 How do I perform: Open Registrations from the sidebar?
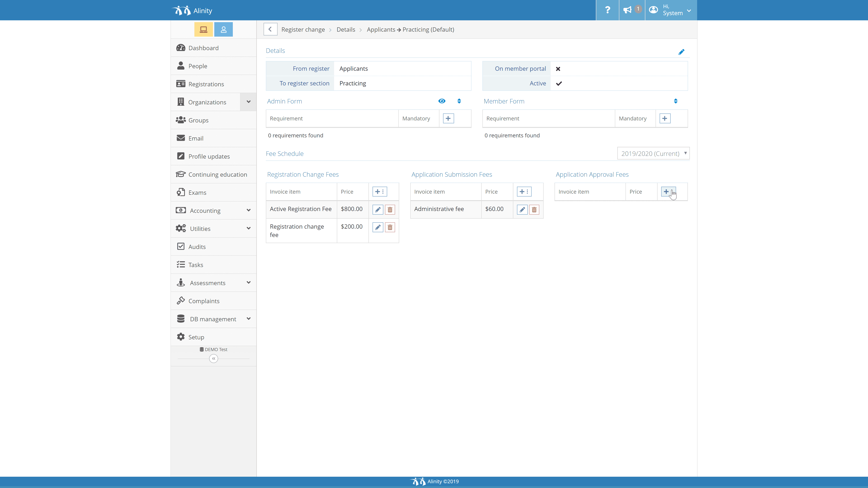(214, 84)
